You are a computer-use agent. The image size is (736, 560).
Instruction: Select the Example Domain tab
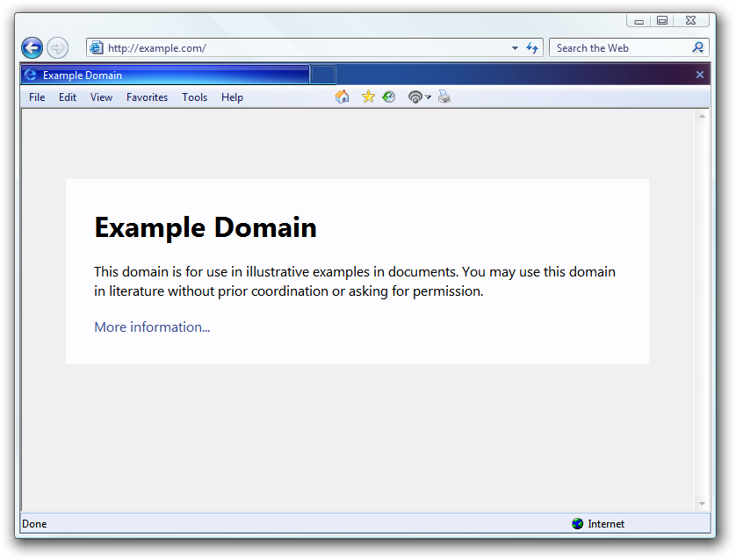165,75
